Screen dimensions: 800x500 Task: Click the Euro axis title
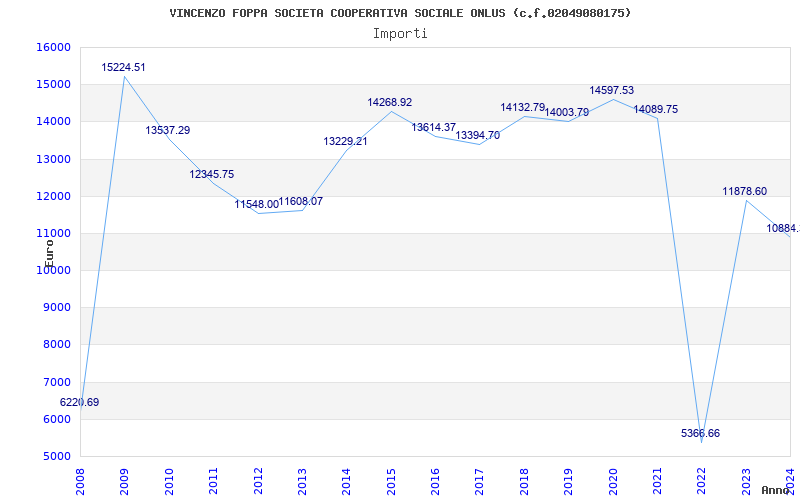(x=49, y=254)
